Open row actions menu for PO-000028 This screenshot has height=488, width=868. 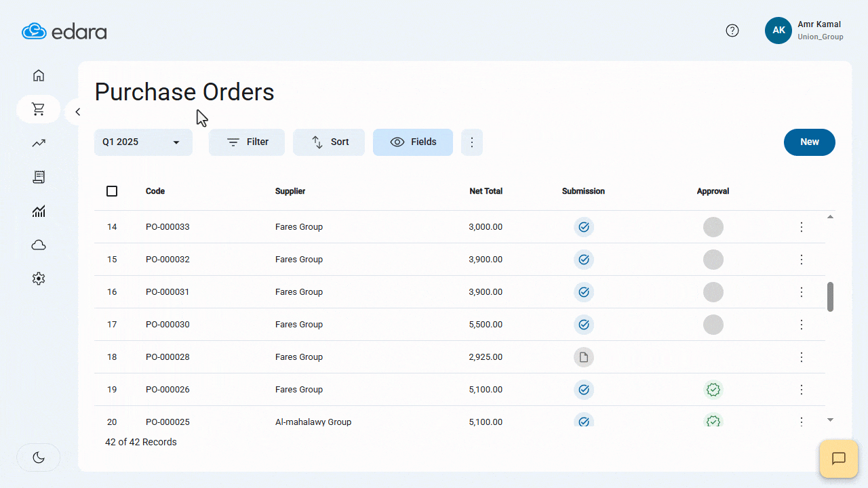[x=802, y=357]
